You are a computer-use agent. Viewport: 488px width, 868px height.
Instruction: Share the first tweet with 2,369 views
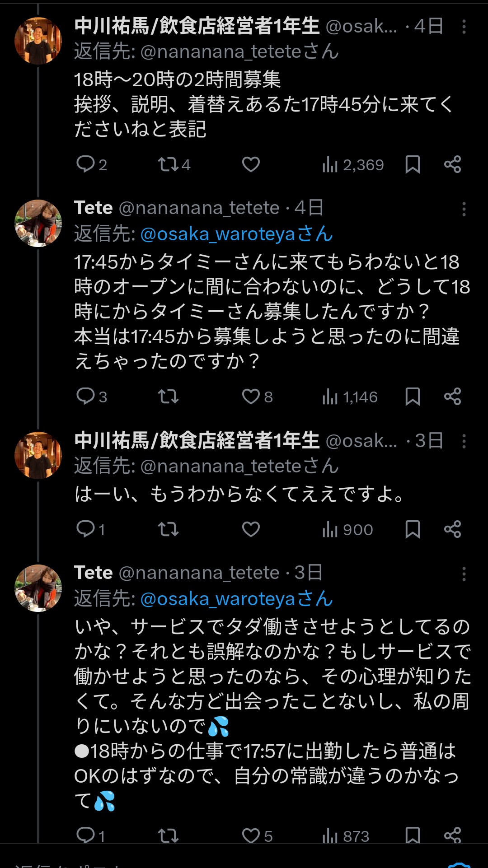click(x=452, y=164)
